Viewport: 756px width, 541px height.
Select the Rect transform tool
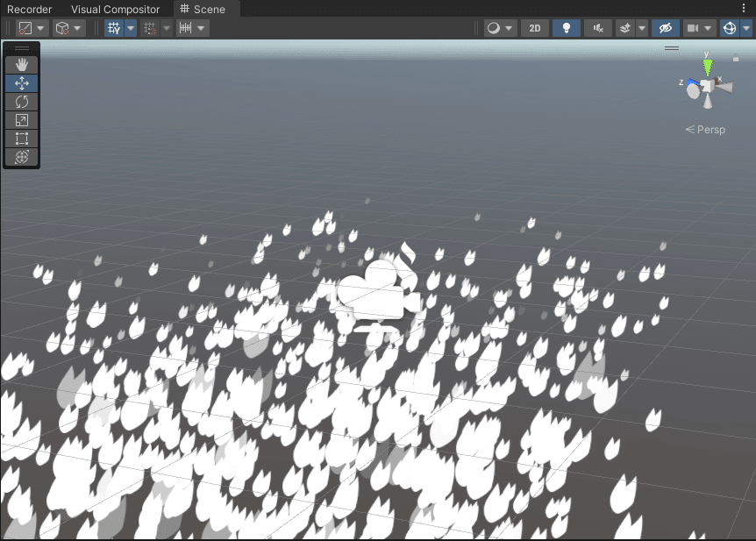click(x=22, y=139)
